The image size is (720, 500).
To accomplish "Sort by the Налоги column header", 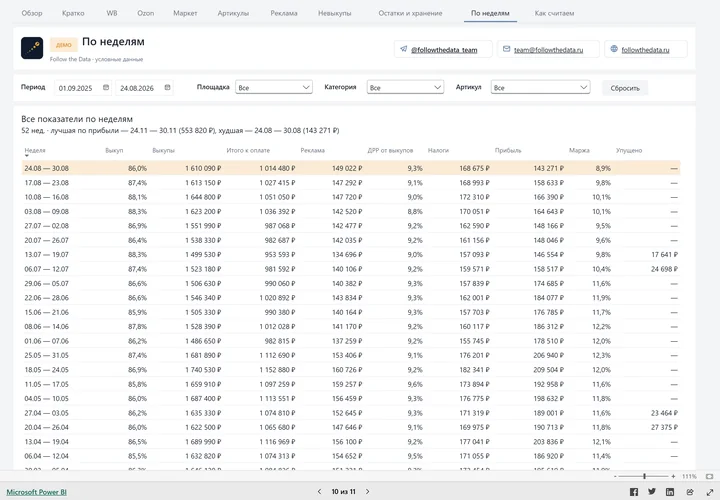I will tap(438, 151).
